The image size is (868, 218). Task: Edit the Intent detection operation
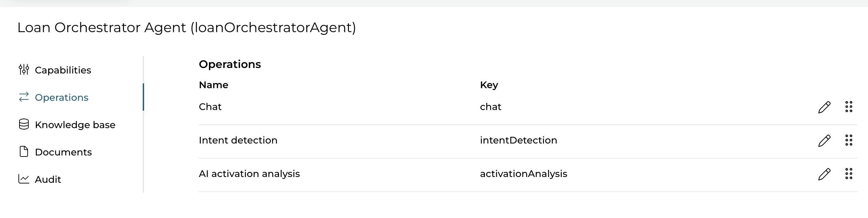[824, 140]
